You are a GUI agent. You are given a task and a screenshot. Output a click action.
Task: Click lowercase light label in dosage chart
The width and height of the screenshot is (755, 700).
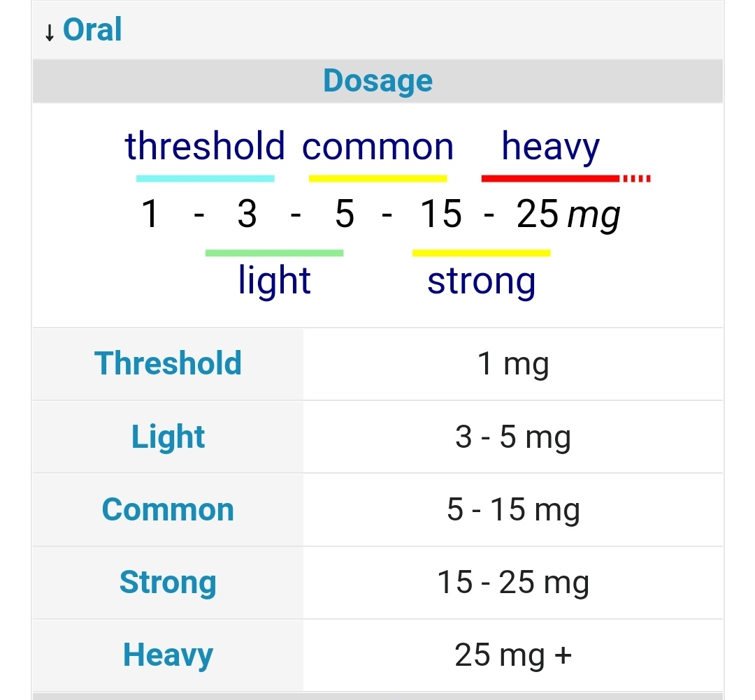274,281
